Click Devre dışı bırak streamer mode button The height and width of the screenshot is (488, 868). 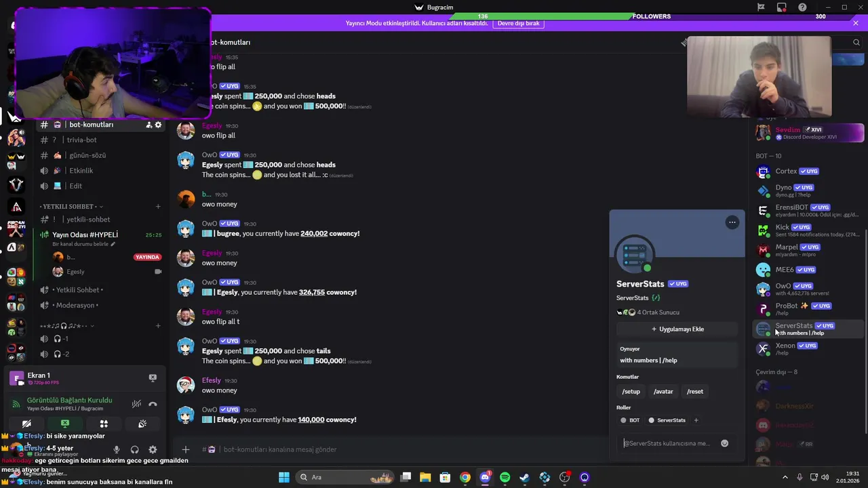click(519, 23)
